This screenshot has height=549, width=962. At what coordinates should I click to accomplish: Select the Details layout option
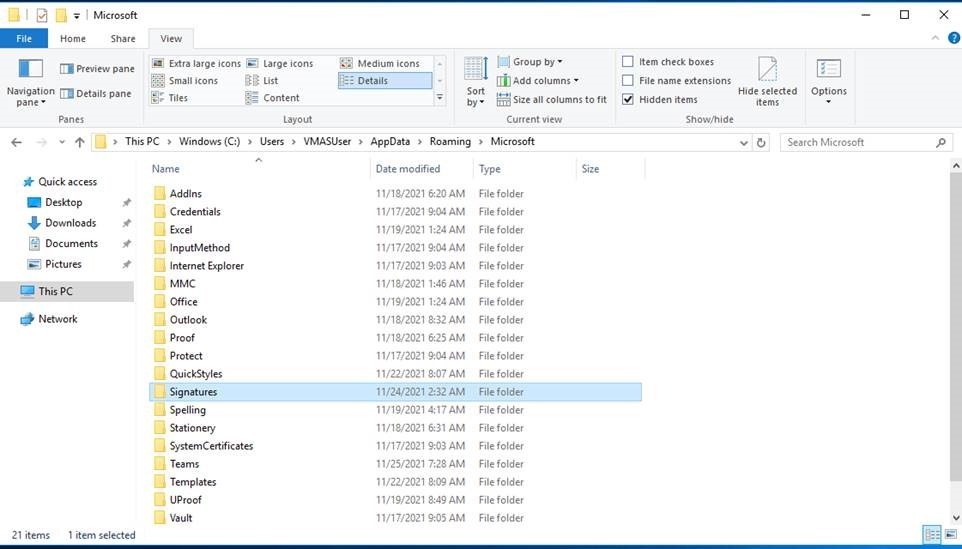click(x=385, y=80)
